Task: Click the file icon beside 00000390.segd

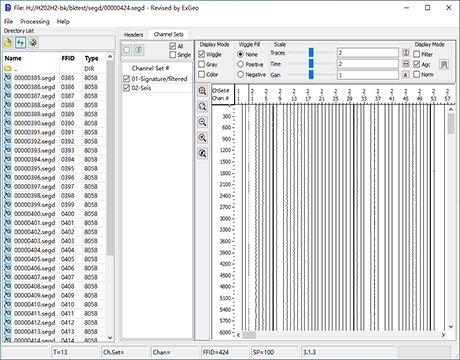Action: coord(8,123)
